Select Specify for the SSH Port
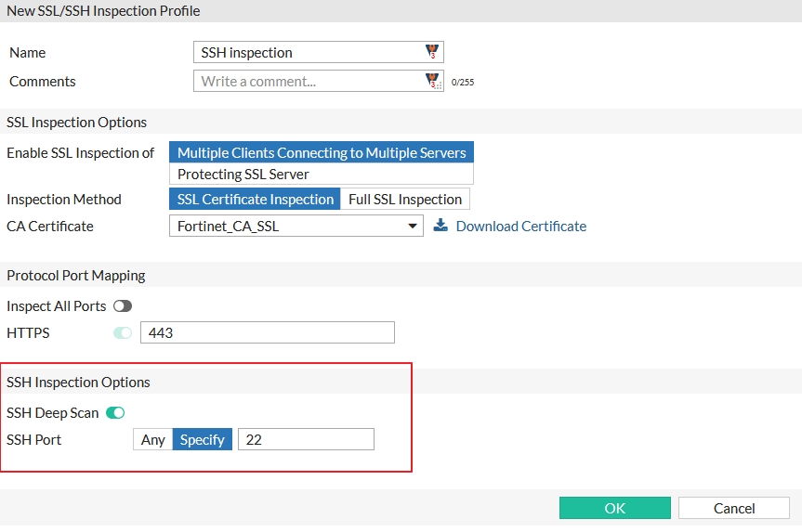The height and width of the screenshot is (532, 802). click(203, 439)
